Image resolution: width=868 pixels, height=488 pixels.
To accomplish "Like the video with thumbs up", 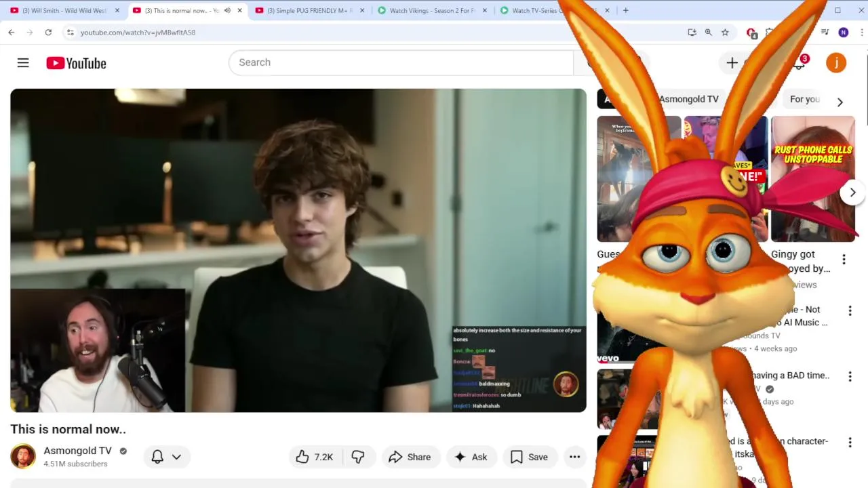I will click(315, 457).
